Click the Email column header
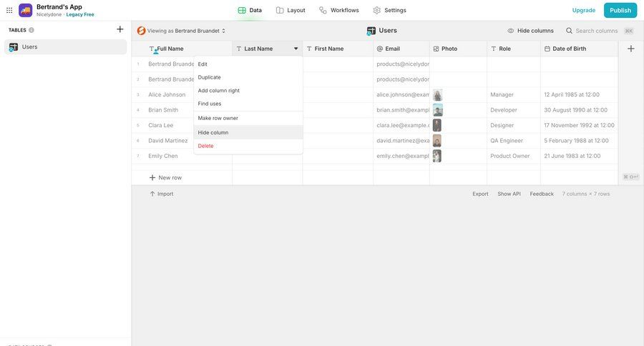This screenshot has width=644, height=346. (401, 49)
